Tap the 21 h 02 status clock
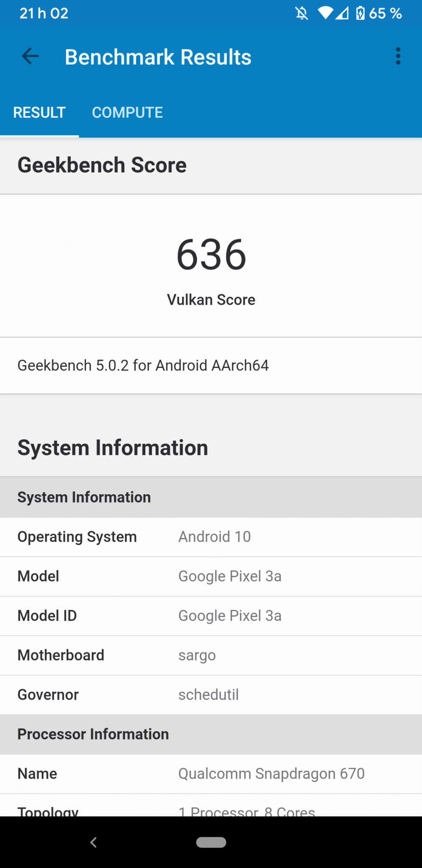This screenshot has width=422, height=868. pos(44,14)
